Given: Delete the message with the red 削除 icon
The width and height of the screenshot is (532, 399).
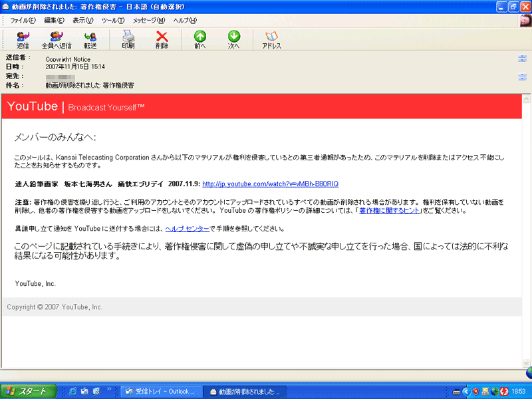Looking at the screenshot, I should [162, 40].
